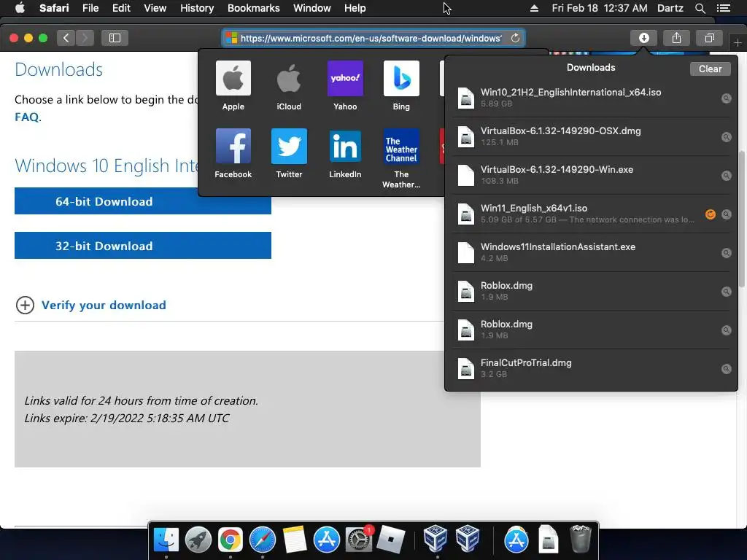Reveal FinalCutProTrial.dmg in Finder
The width and height of the screenshot is (747, 560).
tap(726, 368)
